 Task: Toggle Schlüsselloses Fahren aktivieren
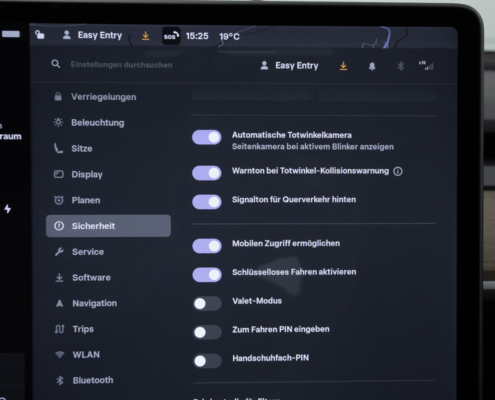(207, 275)
